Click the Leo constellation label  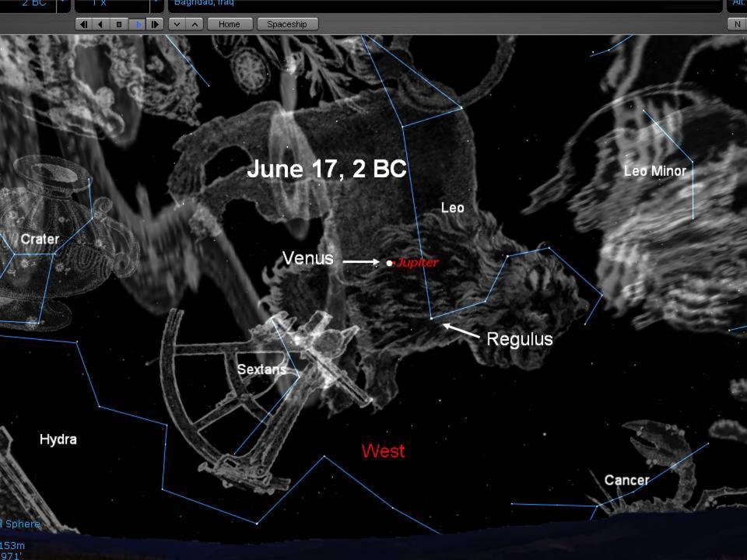coord(452,208)
